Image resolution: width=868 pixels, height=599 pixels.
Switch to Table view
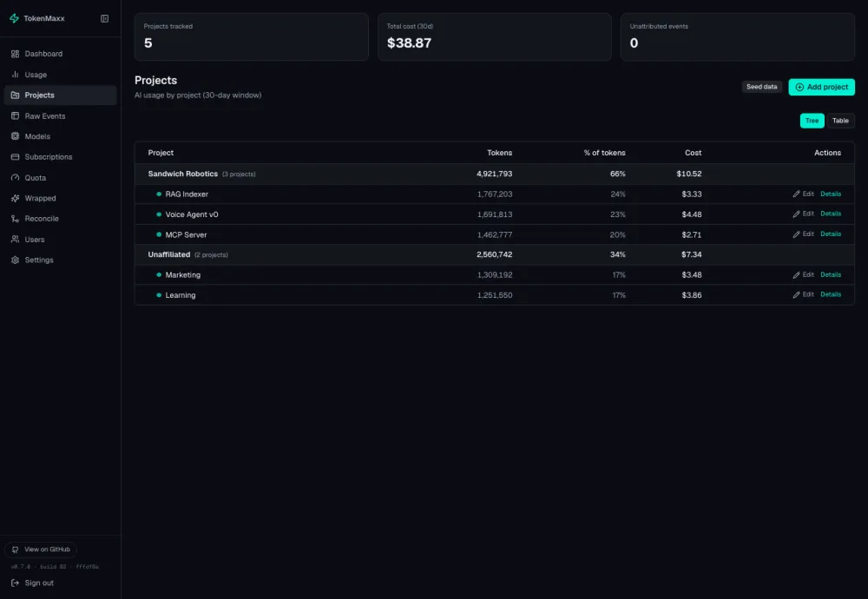840,121
